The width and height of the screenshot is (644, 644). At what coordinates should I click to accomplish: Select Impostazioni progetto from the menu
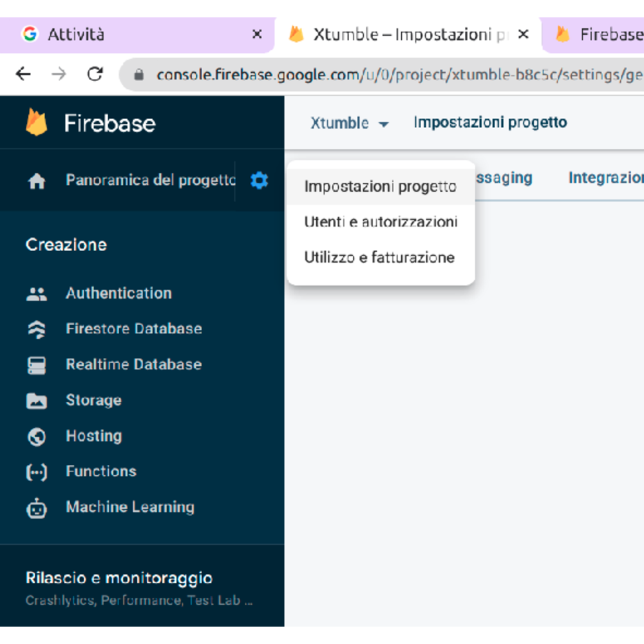pos(380,187)
